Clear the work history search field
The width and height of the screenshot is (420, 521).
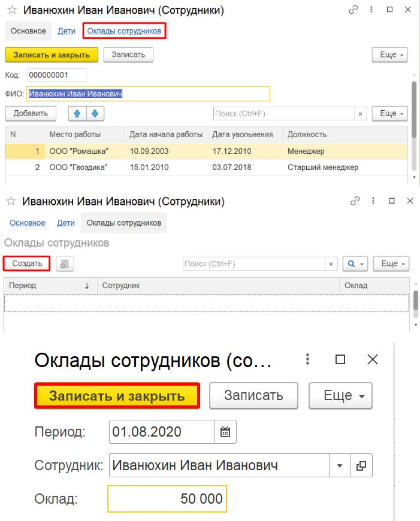tap(360, 114)
